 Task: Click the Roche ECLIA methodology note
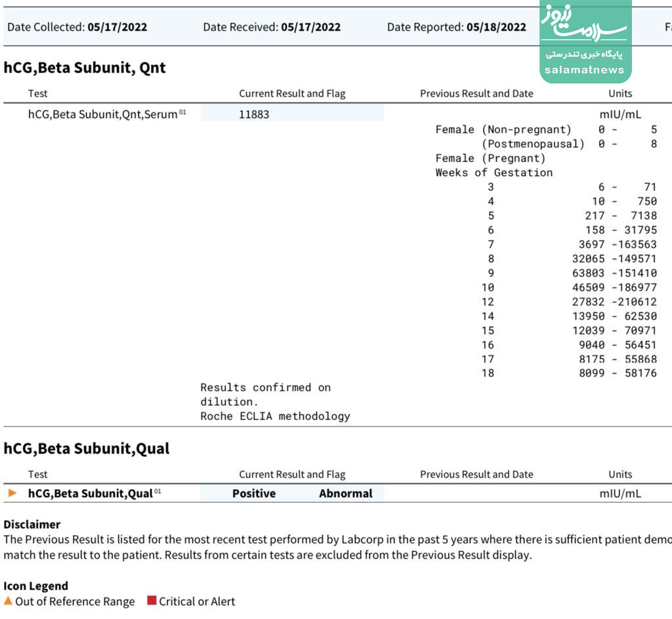275,416
